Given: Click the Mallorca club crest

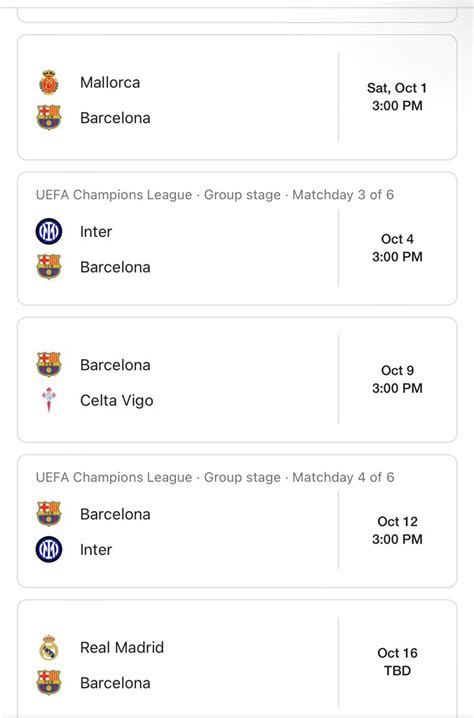Looking at the screenshot, I should point(49,82).
